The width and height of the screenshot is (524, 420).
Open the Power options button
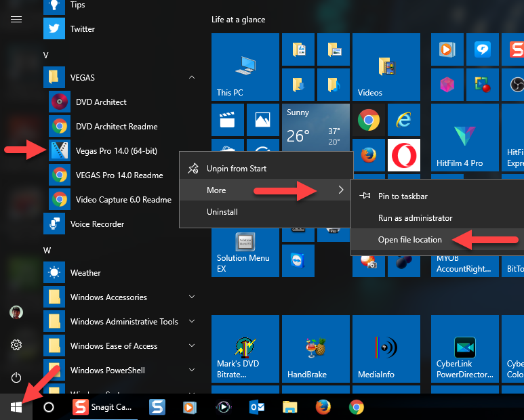pos(16,377)
